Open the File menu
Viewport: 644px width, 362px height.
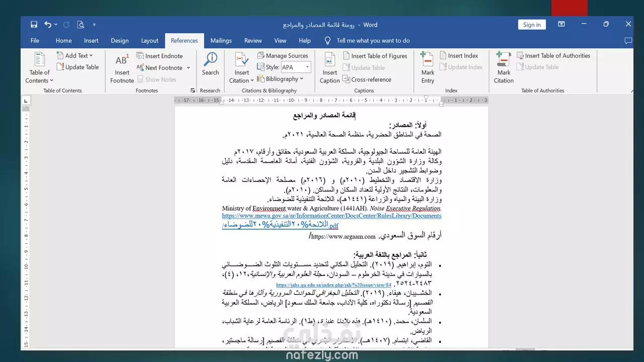point(35,41)
